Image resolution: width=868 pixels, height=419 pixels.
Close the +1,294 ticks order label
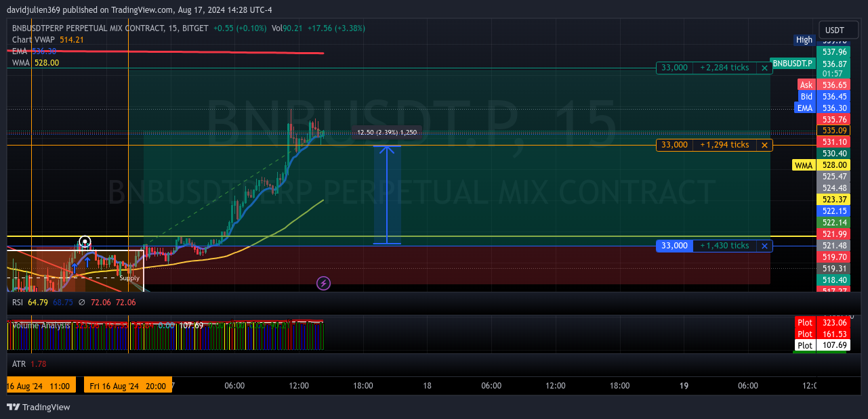(764, 145)
